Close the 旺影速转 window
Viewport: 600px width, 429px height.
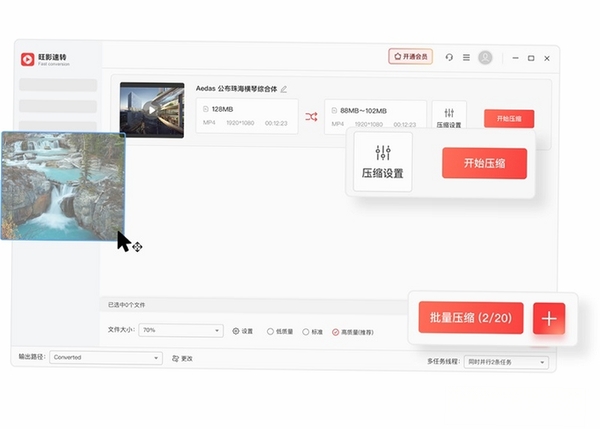(x=547, y=59)
